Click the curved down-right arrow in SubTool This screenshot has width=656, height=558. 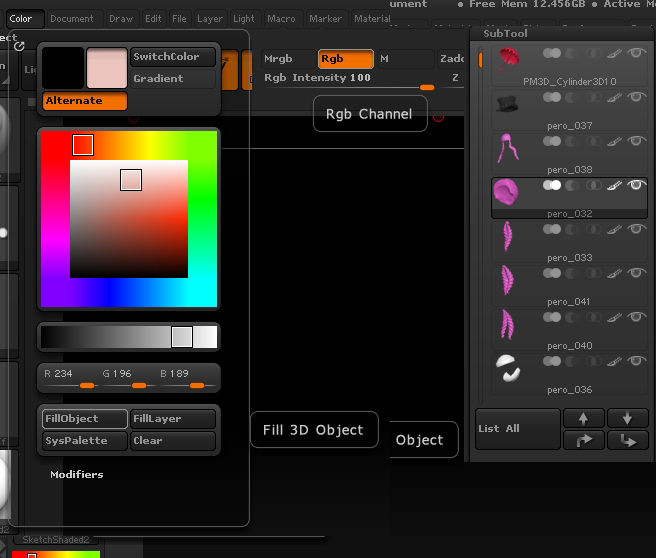click(x=628, y=440)
